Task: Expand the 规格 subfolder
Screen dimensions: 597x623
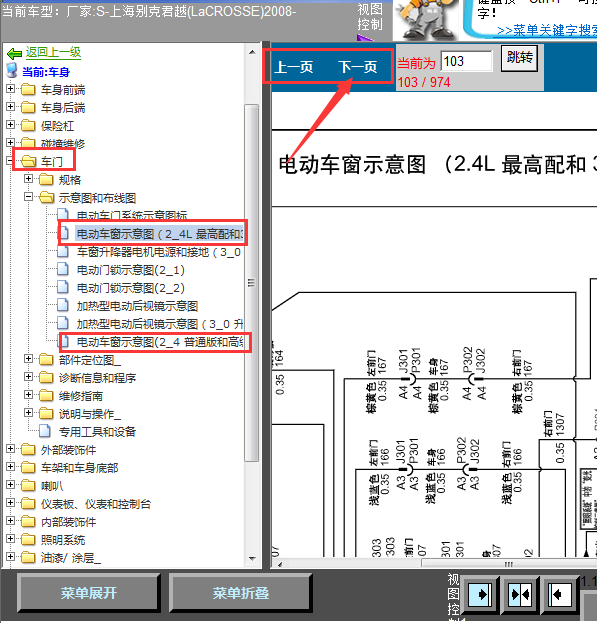Action: [x=28, y=178]
